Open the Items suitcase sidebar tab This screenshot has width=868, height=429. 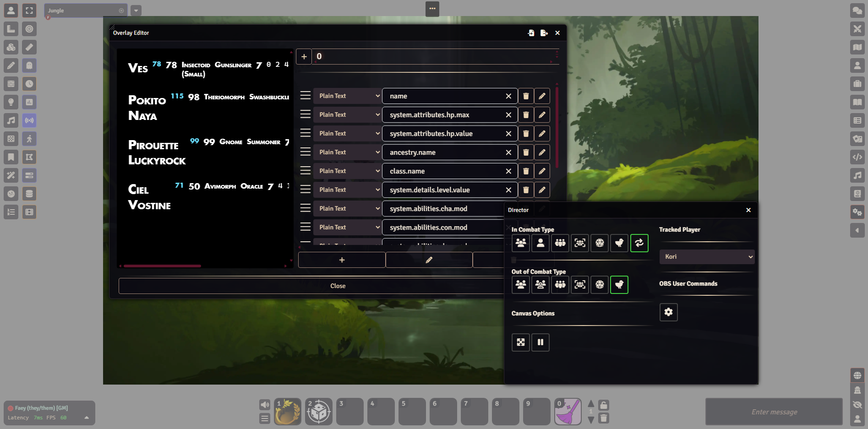(x=857, y=84)
